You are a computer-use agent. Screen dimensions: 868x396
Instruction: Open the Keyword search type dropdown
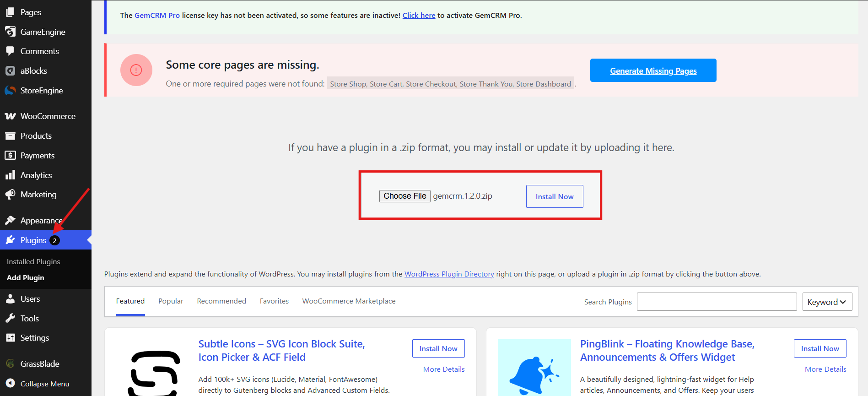(827, 302)
